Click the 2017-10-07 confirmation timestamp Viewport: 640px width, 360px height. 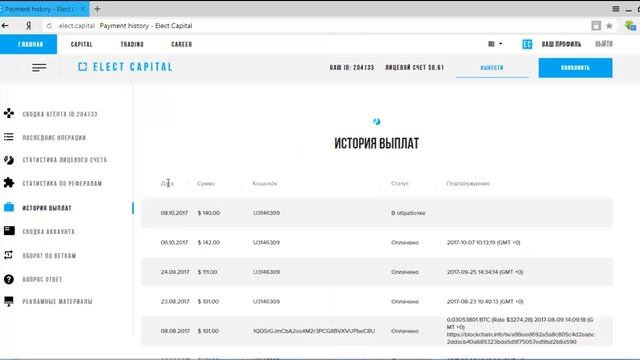[483, 242]
